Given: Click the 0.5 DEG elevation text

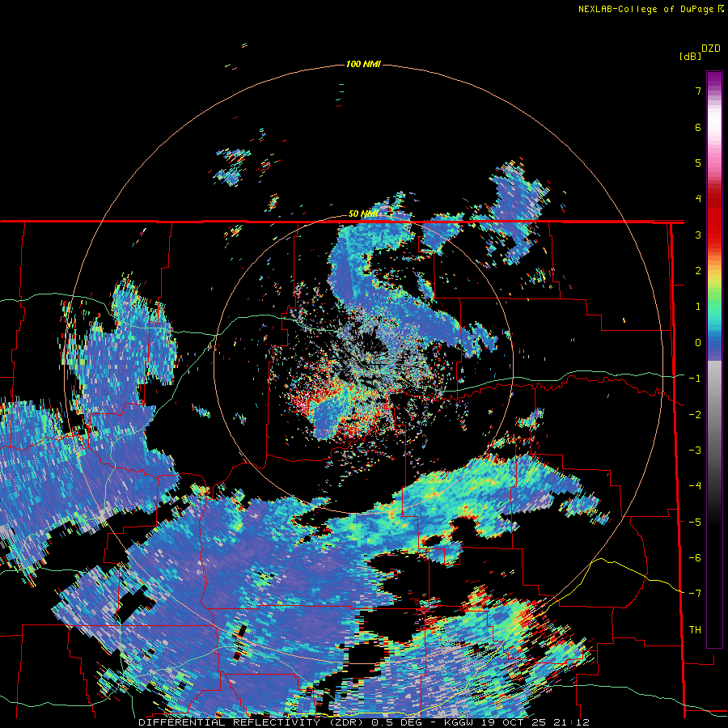Looking at the screenshot, I should (396, 722).
